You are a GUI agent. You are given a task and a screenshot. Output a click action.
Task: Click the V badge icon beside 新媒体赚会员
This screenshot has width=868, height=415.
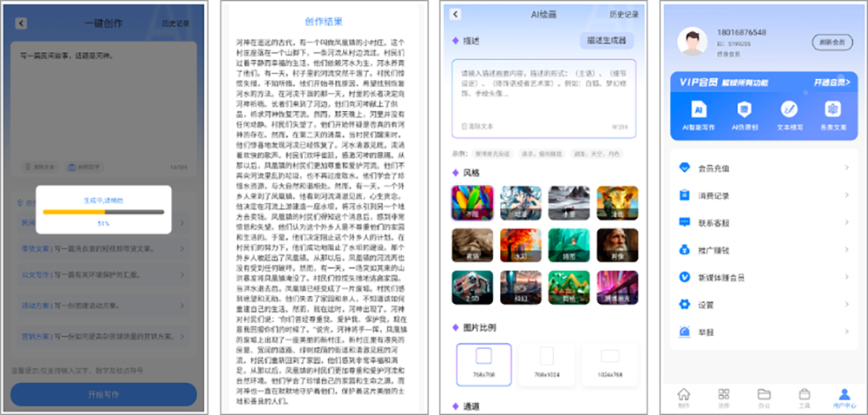[684, 277]
